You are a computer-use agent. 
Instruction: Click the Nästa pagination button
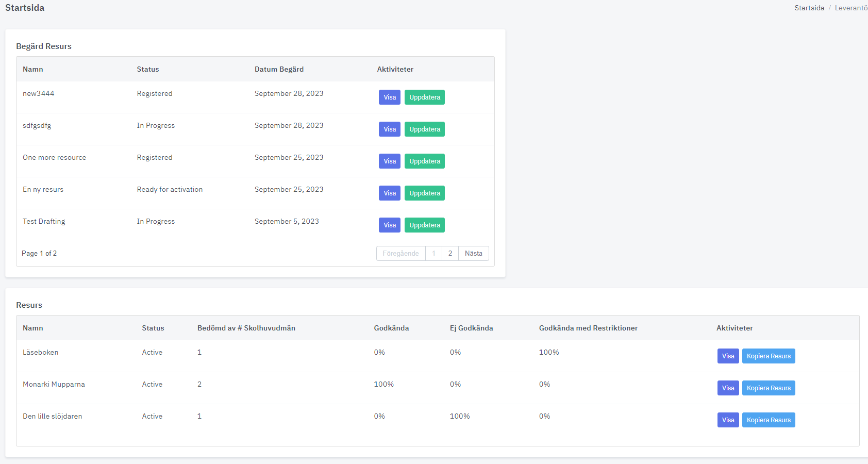click(474, 254)
